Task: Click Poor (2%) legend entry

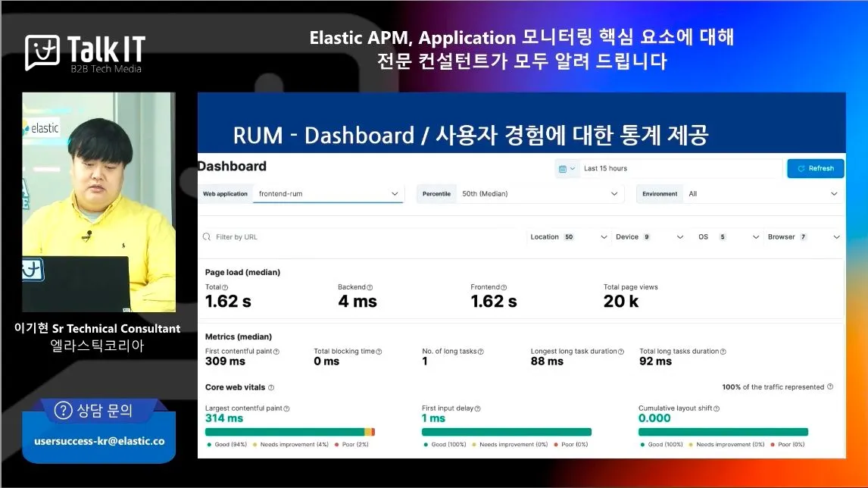Action: click(x=351, y=445)
